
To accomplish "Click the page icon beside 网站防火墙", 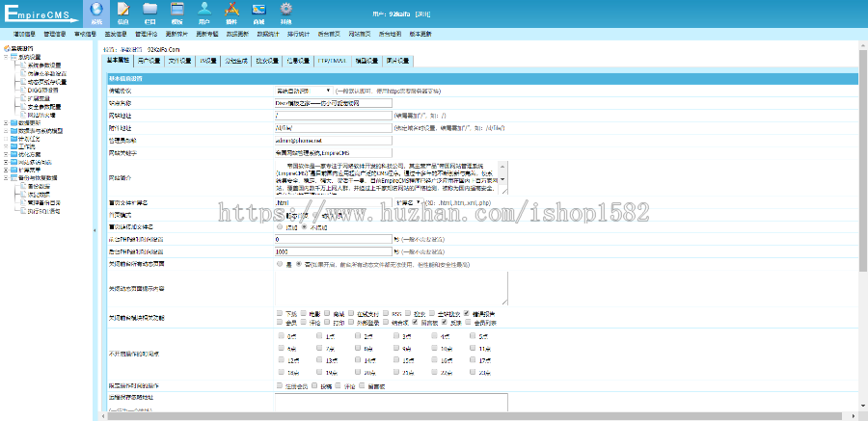I will pos(23,115).
